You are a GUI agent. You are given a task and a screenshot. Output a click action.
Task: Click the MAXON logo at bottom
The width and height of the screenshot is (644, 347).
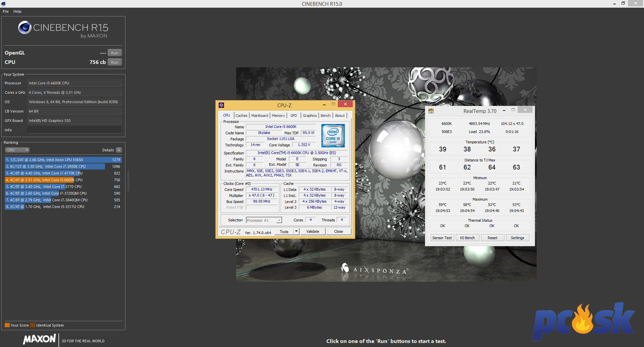39,339
